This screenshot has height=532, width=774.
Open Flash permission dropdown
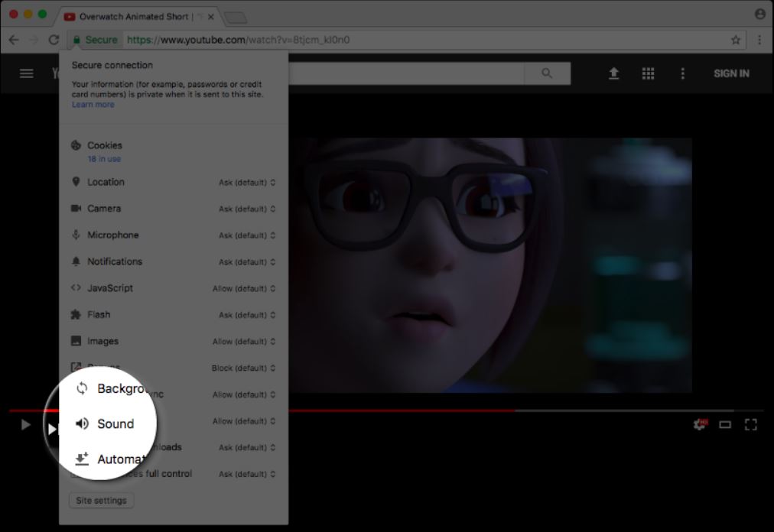coord(247,315)
